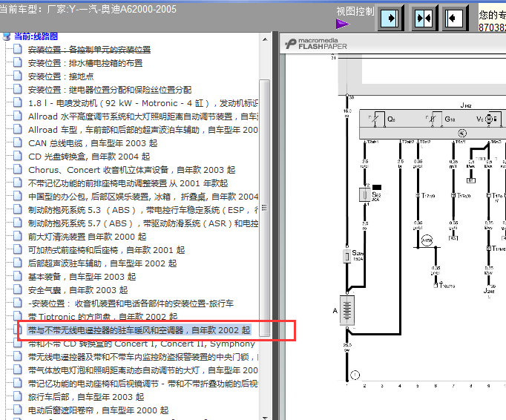Click battery component A in the diagram
The width and height of the screenshot is (506, 420).
point(347,310)
